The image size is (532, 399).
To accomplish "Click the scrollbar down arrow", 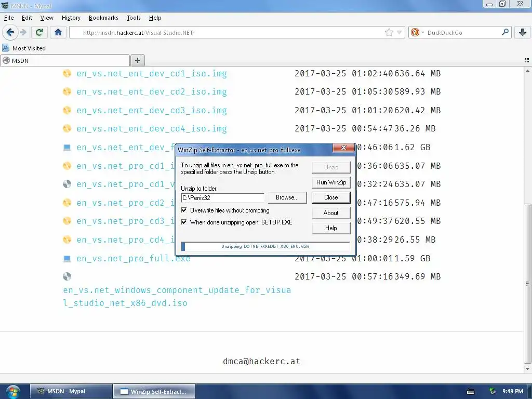I will (x=527, y=369).
